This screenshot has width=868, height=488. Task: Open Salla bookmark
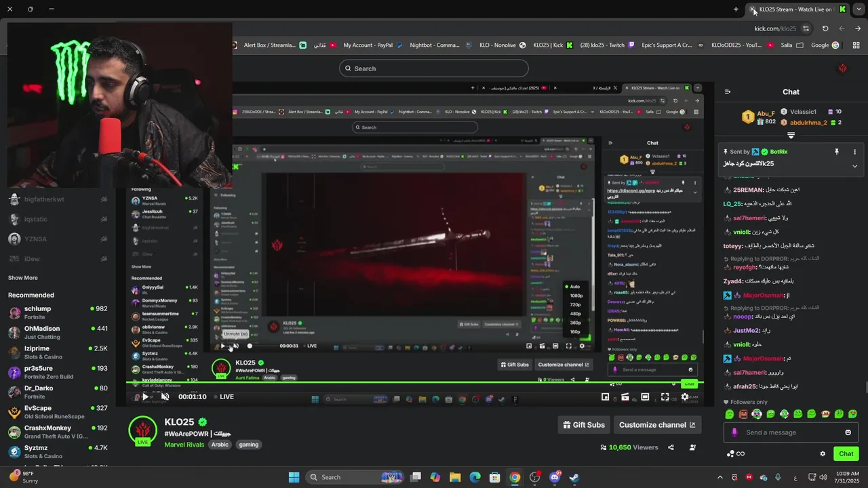(x=792, y=45)
